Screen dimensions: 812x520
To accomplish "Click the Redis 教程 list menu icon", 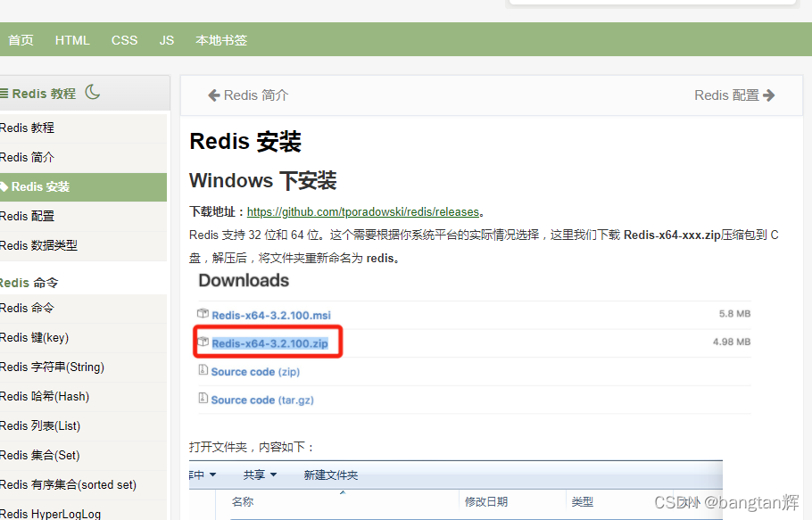I will point(4,94).
